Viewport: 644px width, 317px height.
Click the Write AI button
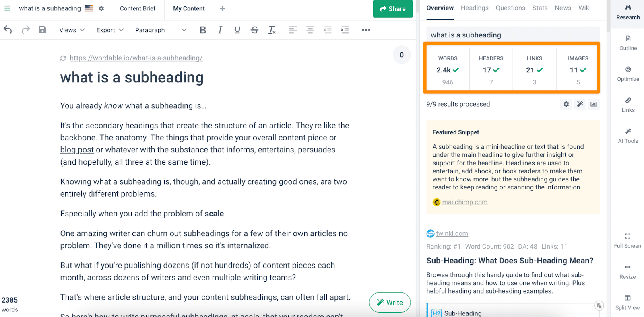click(390, 303)
